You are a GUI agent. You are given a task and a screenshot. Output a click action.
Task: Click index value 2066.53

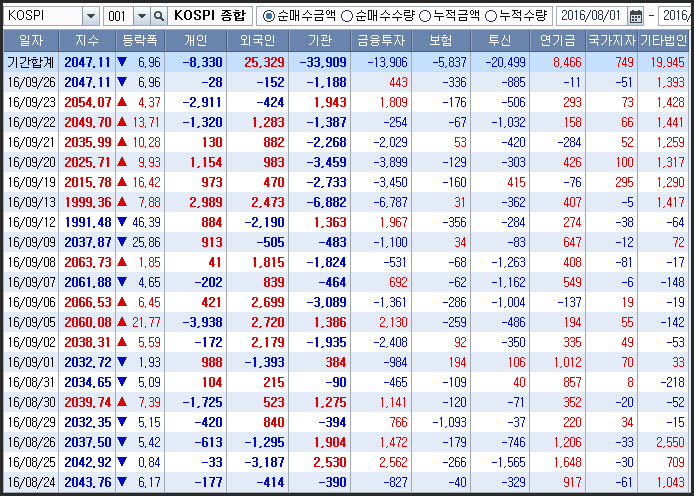[88, 303]
